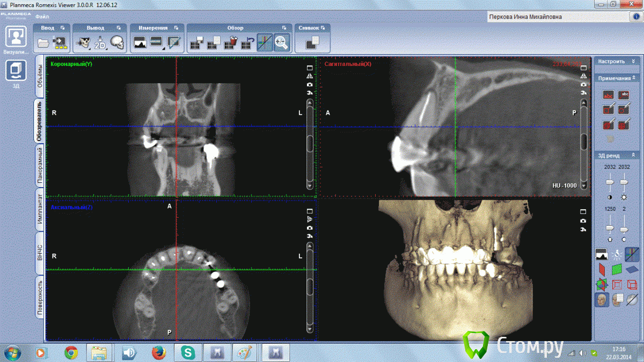Switch to the Имплантат tab
The image size is (644, 362).
tap(40, 210)
